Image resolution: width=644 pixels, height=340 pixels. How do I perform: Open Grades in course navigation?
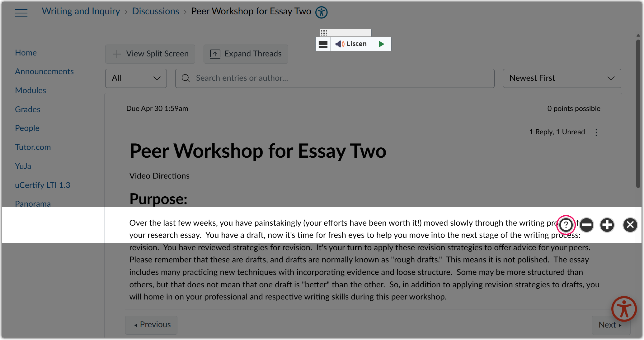pyautogui.click(x=28, y=109)
